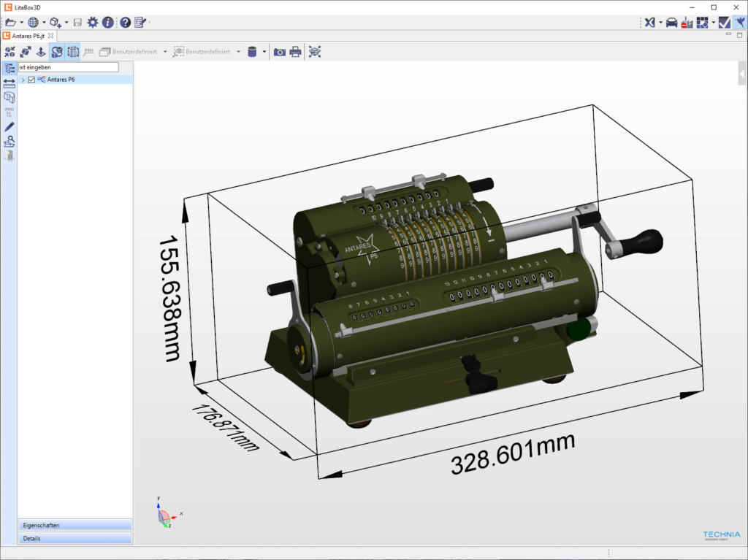
Task: Uncheck the Antares P6 visibility checkbox
Action: point(31,80)
